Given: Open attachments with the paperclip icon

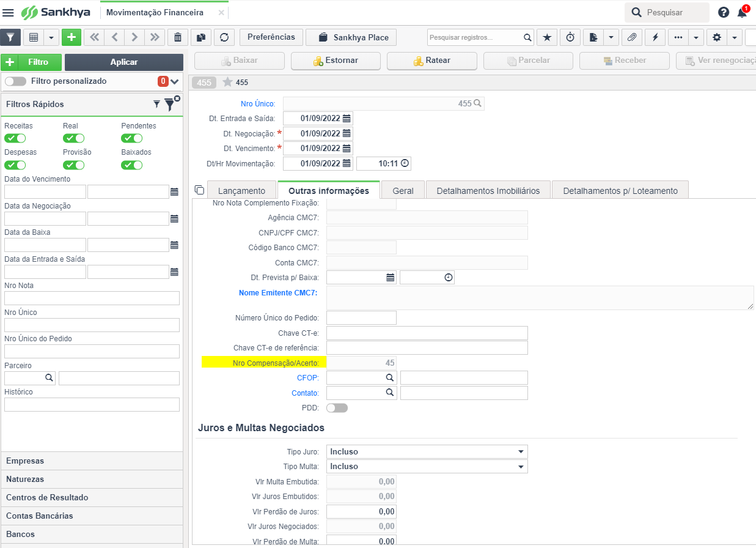Looking at the screenshot, I should coord(632,37).
